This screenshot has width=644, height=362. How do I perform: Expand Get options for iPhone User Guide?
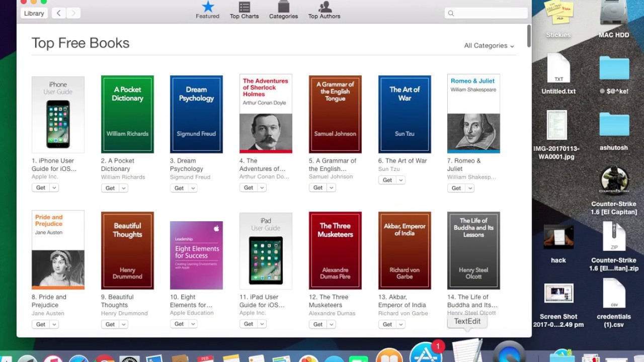(54, 188)
